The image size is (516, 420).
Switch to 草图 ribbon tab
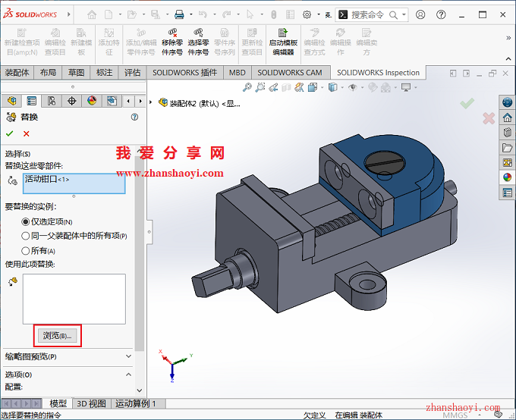click(x=76, y=72)
